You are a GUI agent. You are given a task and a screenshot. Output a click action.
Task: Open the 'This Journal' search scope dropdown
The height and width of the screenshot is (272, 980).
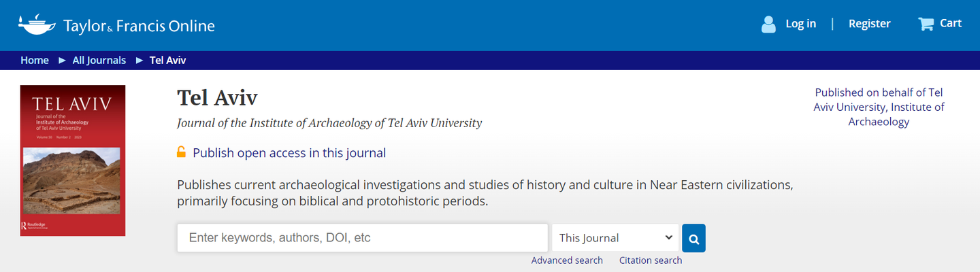click(615, 238)
